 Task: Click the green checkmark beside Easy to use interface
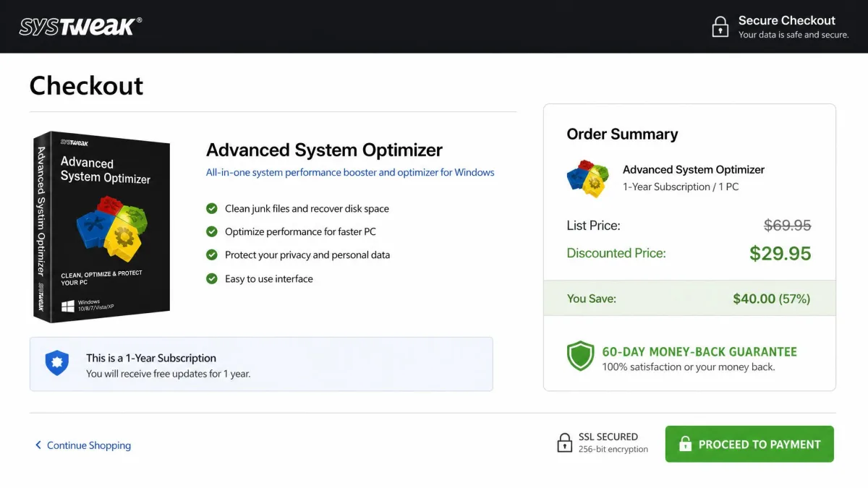point(212,278)
